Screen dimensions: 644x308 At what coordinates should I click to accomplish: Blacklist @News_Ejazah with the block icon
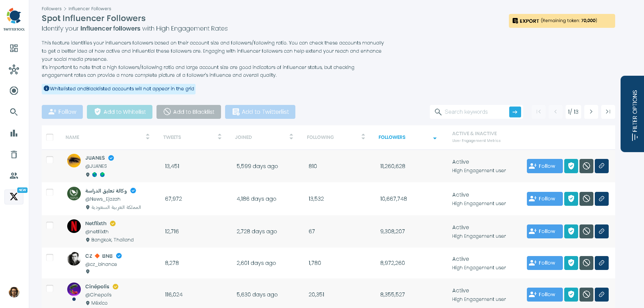tap(586, 199)
